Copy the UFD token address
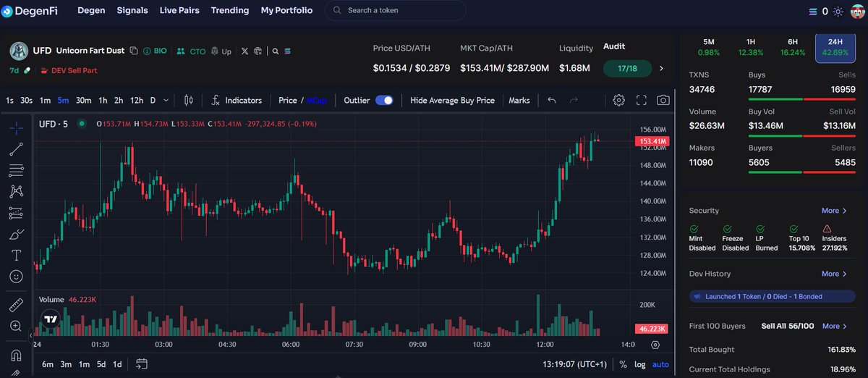This screenshot has width=868, height=378. [x=134, y=51]
